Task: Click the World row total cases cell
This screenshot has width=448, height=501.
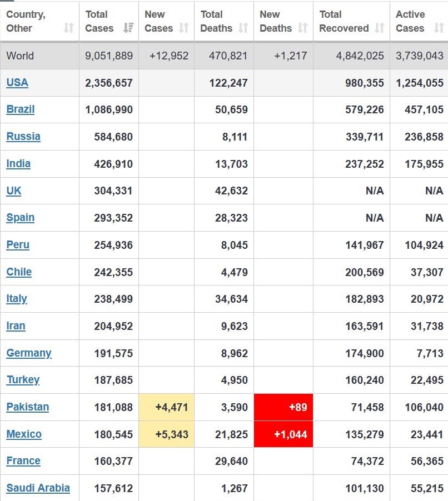Action: coord(109,56)
